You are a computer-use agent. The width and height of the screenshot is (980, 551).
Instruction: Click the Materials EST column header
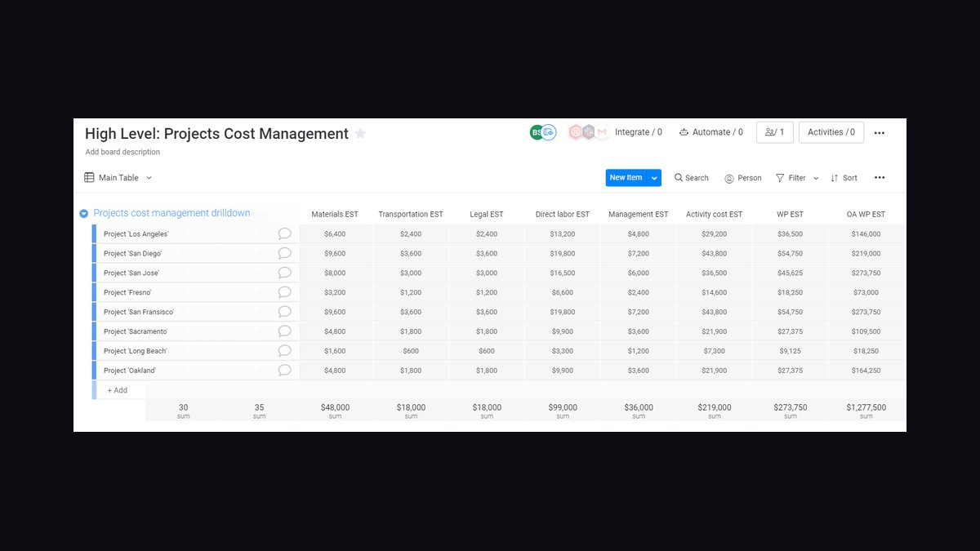335,215
